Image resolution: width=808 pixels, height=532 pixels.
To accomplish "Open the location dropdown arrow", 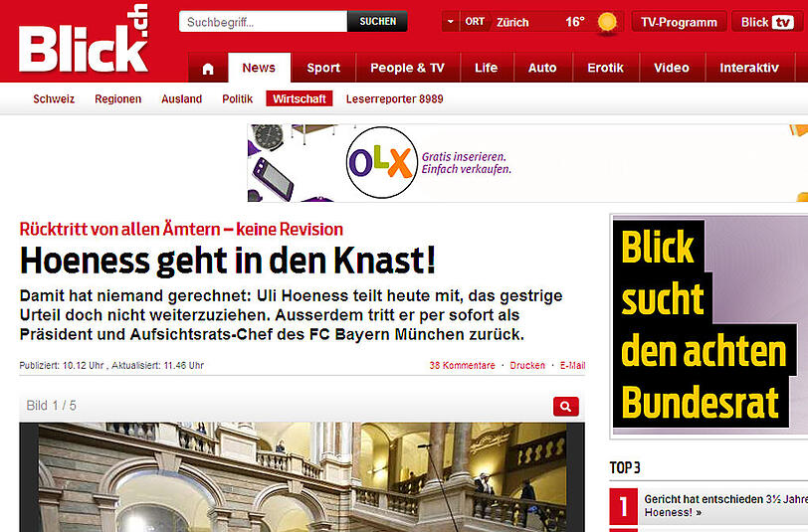I will point(451,22).
